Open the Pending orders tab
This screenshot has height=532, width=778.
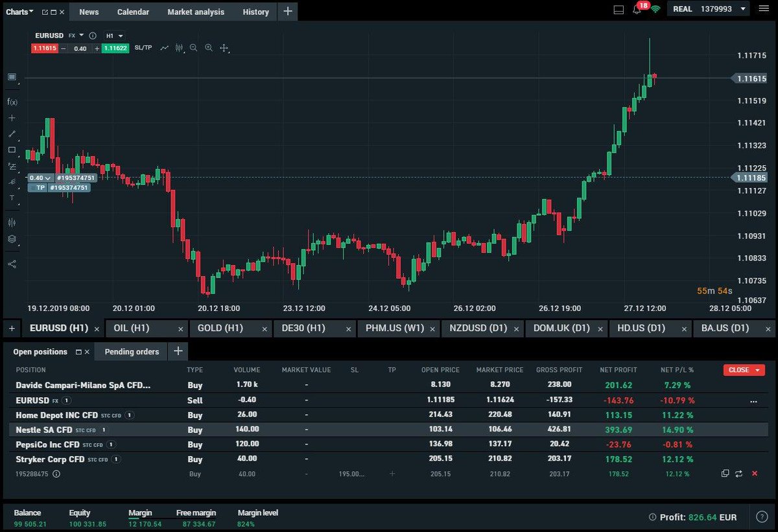(x=132, y=352)
